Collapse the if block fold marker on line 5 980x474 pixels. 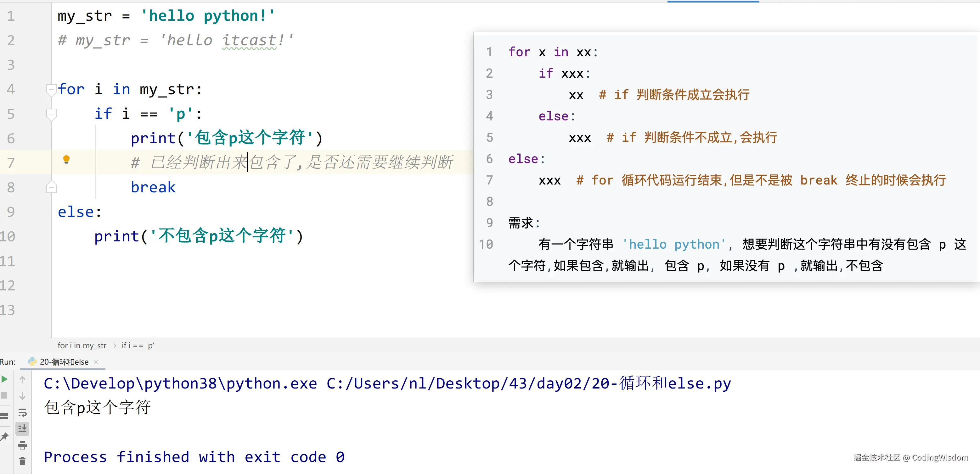point(51,114)
